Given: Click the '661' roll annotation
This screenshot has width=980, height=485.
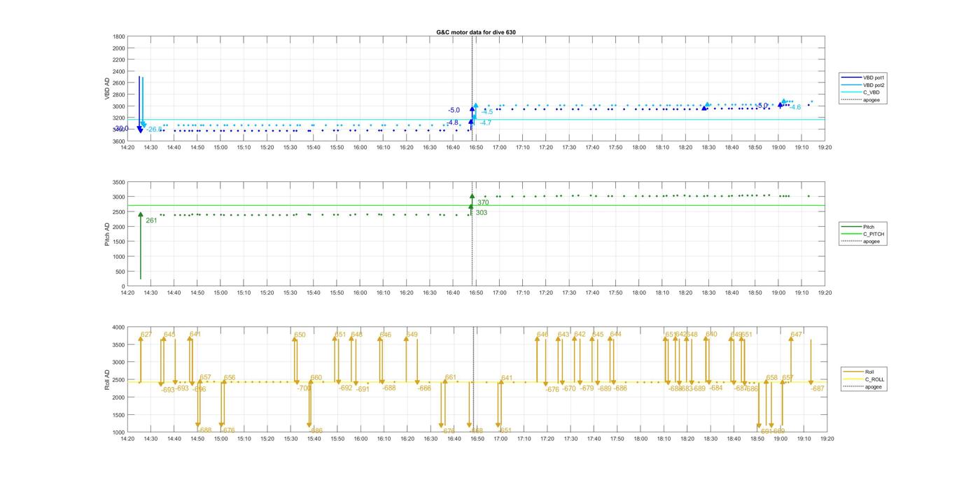Looking at the screenshot, I should (451, 378).
